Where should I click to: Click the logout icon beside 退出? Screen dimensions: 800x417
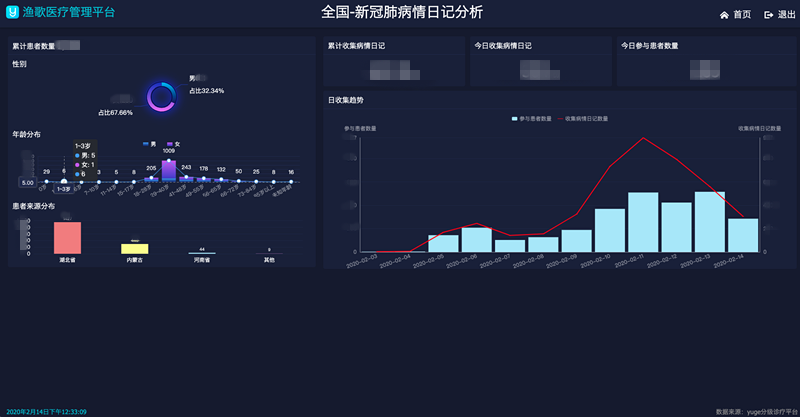(768, 15)
